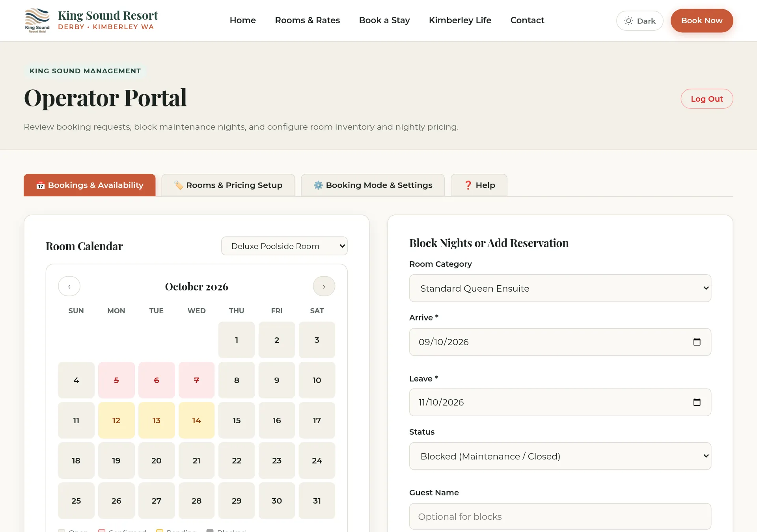Image resolution: width=757 pixels, height=532 pixels.
Task: Select October 19 on calendar
Action: [x=116, y=460]
